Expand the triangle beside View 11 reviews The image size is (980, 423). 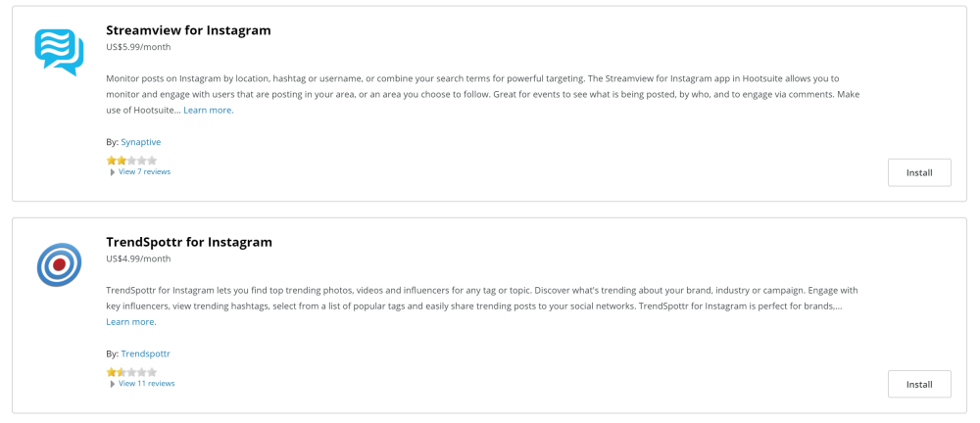pos(113,384)
